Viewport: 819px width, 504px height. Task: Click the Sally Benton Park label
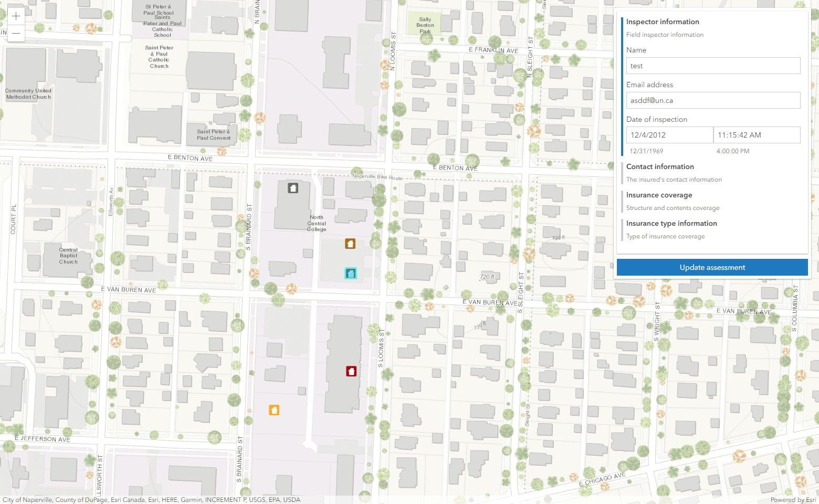425,25
